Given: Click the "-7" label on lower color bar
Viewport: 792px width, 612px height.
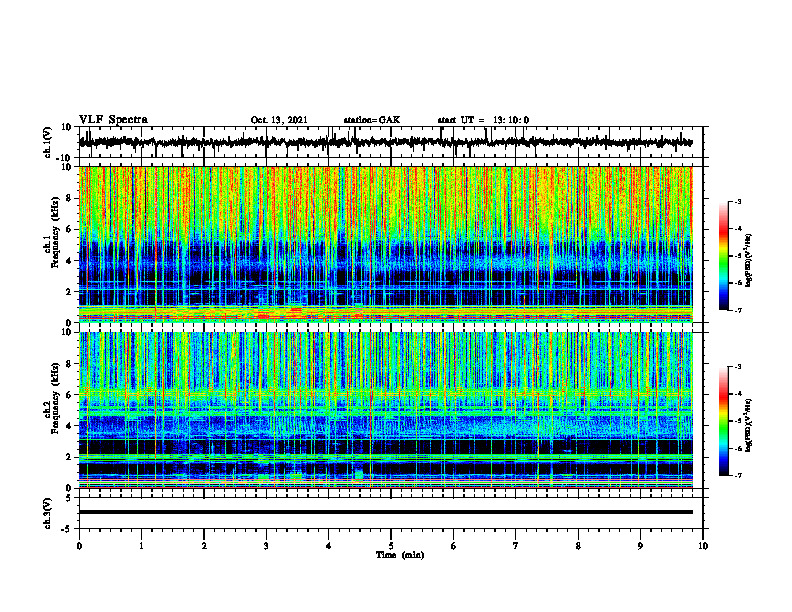Looking at the screenshot, I should (737, 475).
